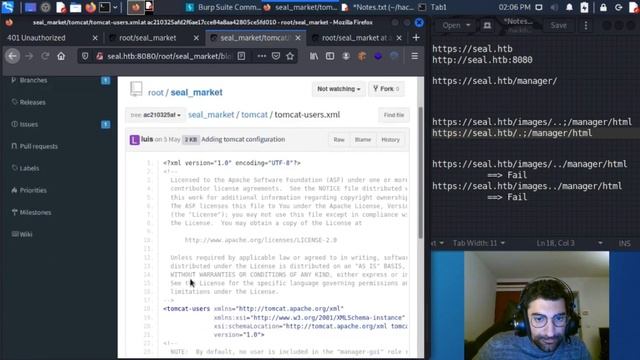
Task: Click the address bar URL field
Action: [169, 56]
